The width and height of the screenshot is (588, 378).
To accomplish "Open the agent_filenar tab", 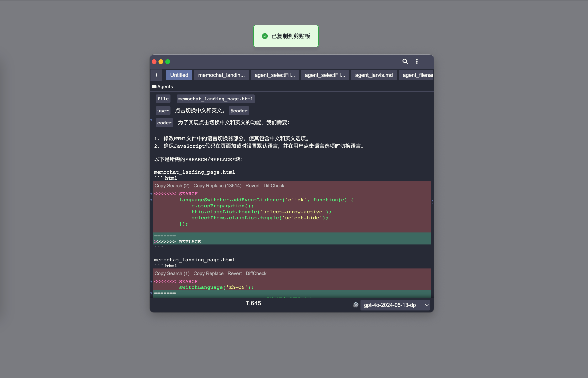I will click(x=416, y=75).
